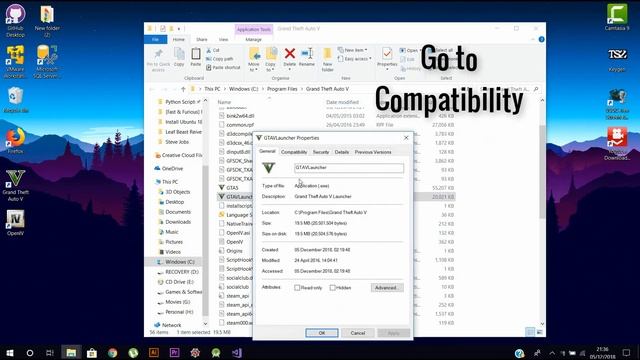
Task: Open GitHub Desktop shortcut
Action: pyautogui.click(x=16, y=21)
